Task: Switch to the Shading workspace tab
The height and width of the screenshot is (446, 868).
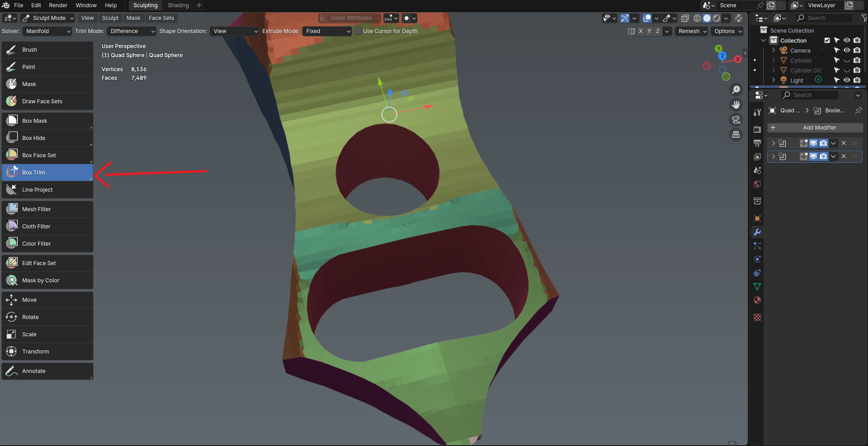Action: click(178, 5)
